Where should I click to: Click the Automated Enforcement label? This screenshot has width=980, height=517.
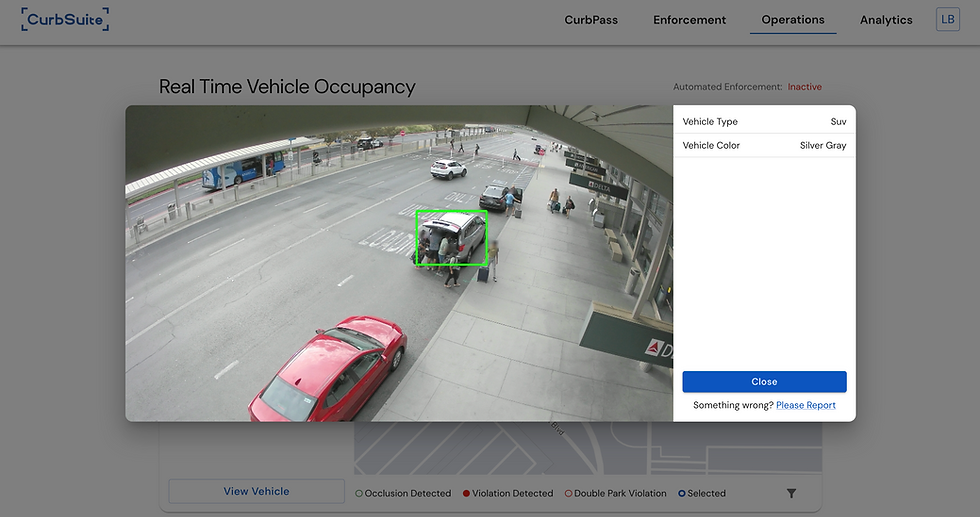point(728,87)
